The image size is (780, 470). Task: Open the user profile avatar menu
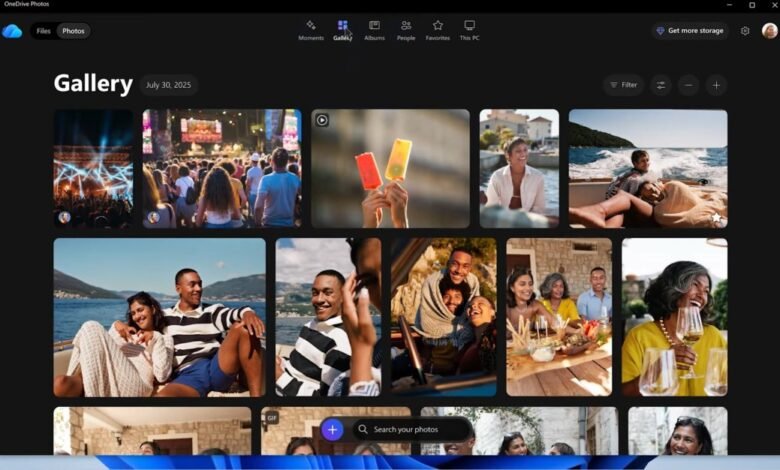pyautogui.click(x=769, y=31)
